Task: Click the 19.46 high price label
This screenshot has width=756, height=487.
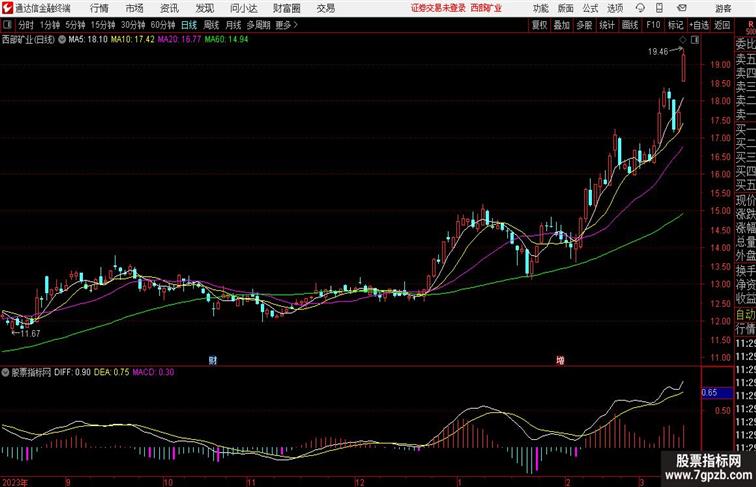Action: [x=658, y=52]
